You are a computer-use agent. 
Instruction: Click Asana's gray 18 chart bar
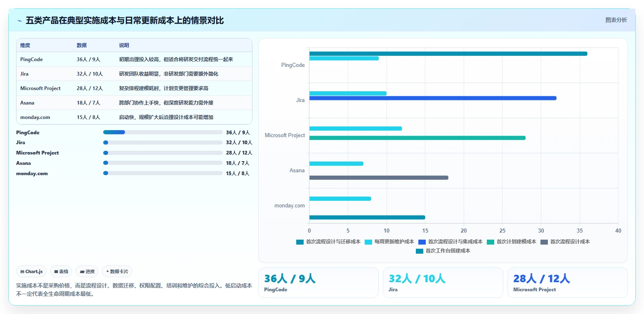click(x=379, y=178)
